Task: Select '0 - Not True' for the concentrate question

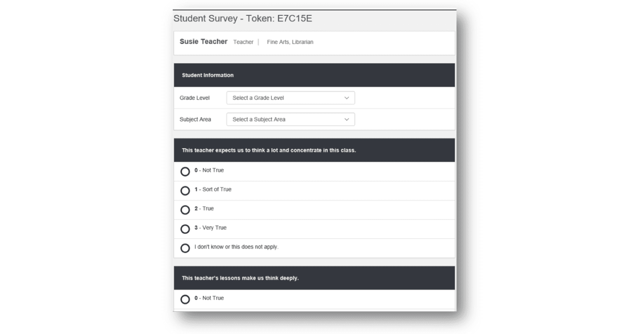Action: pyautogui.click(x=185, y=171)
